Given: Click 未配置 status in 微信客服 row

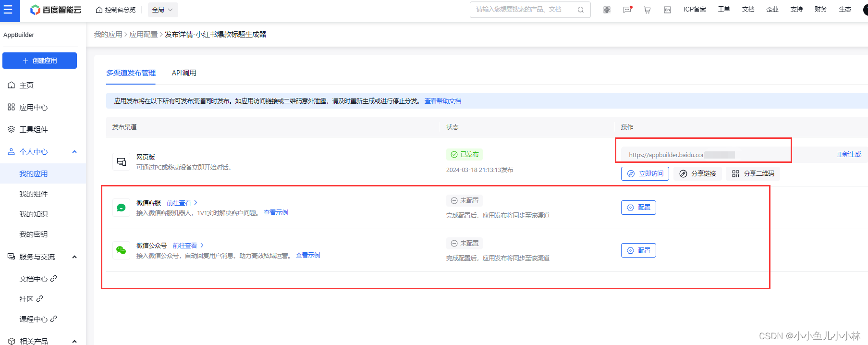Looking at the screenshot, I should click(x=465, y=200).
